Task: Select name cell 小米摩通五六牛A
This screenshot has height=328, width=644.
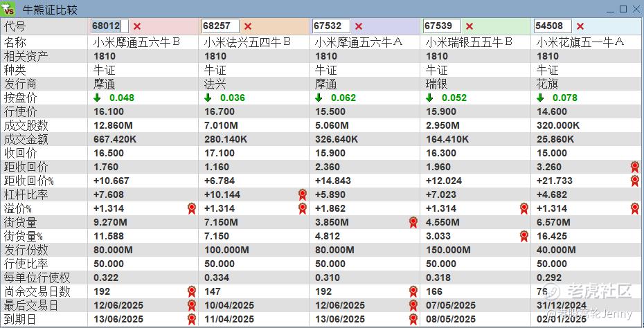Action: pos(359,42)
